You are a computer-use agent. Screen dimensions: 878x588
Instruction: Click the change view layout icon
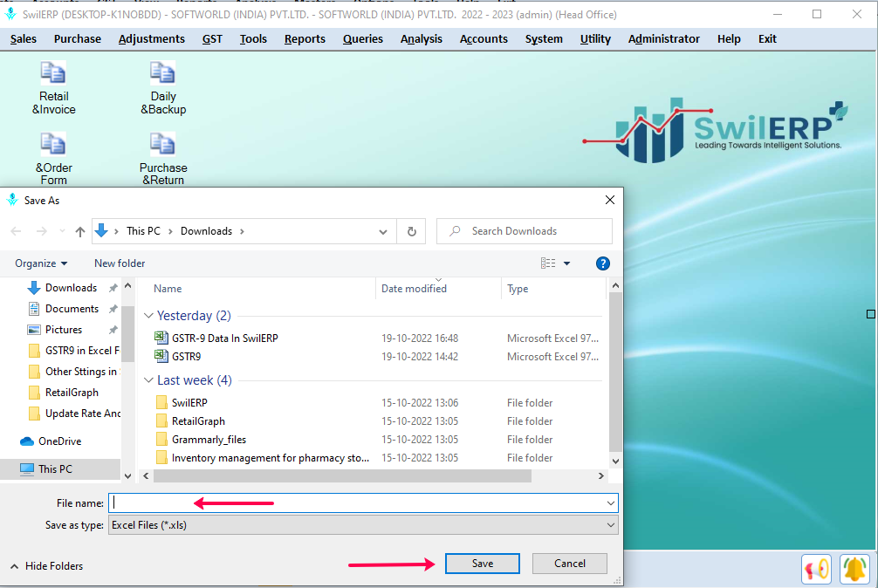[x=548, y=263]
